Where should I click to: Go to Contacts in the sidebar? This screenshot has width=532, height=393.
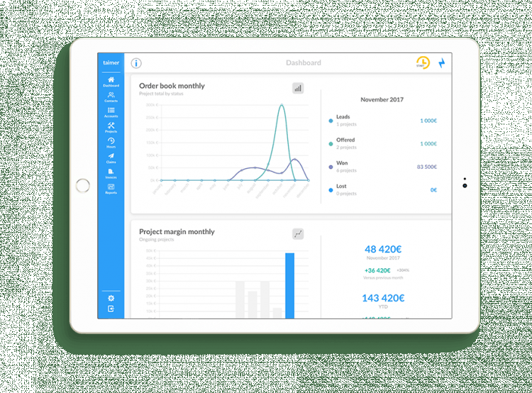pyautogui.click(x=111, y=97)
